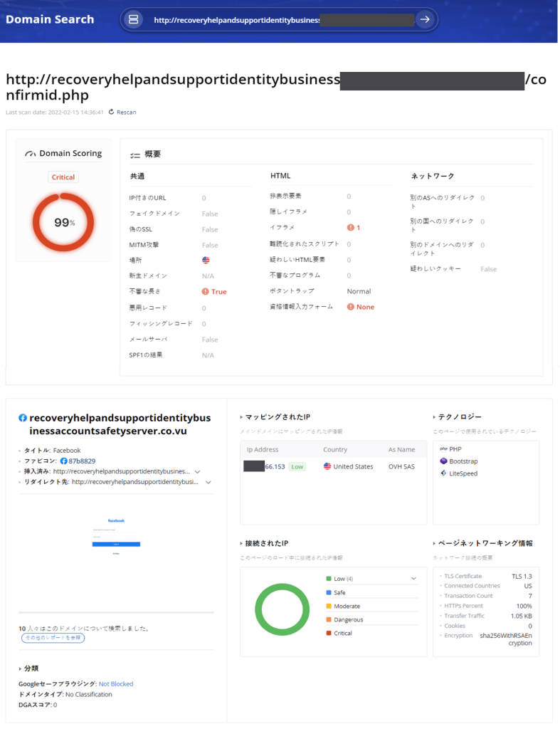Click the orange Dangerous legend swatch
The height and width of the screenshot is (729, 560).
(329, 620)
